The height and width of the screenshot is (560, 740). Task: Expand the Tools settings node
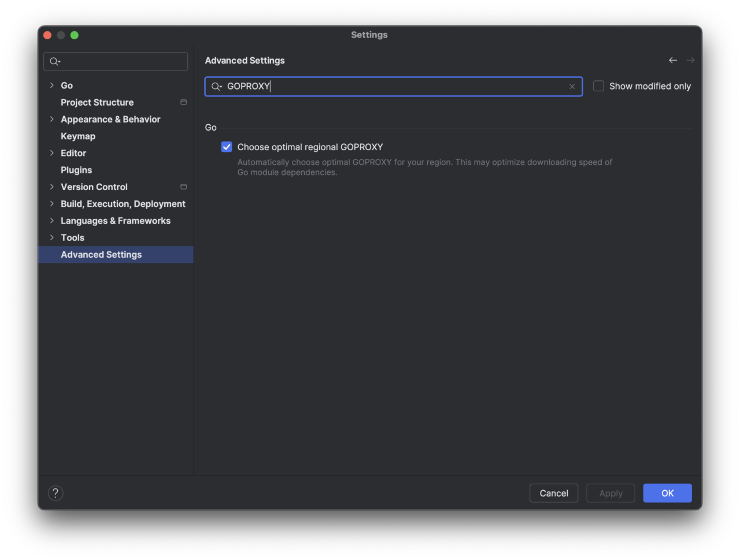click(x=52, y=238)
